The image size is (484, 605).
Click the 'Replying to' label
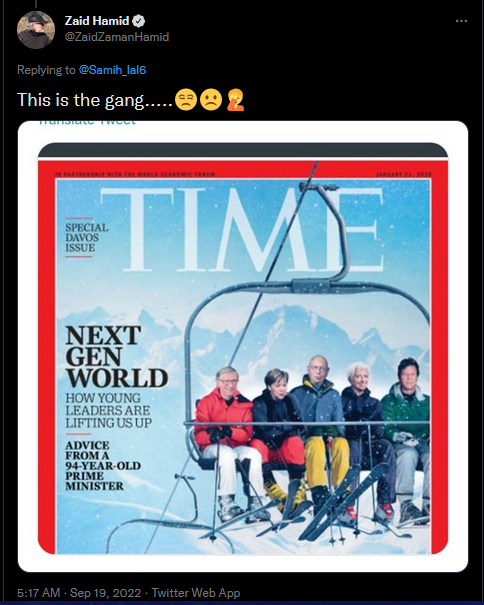(x=46, y=70)
